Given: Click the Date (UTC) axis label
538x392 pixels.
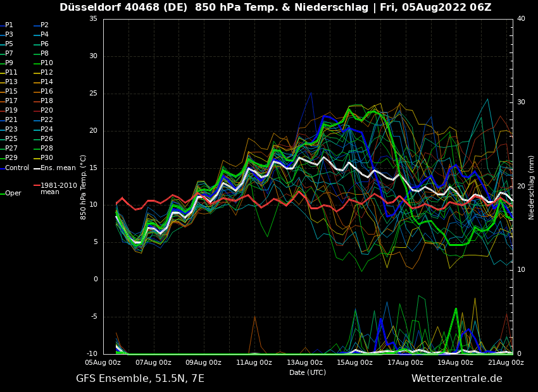Looking at the screenshot, I should (308, 372).
